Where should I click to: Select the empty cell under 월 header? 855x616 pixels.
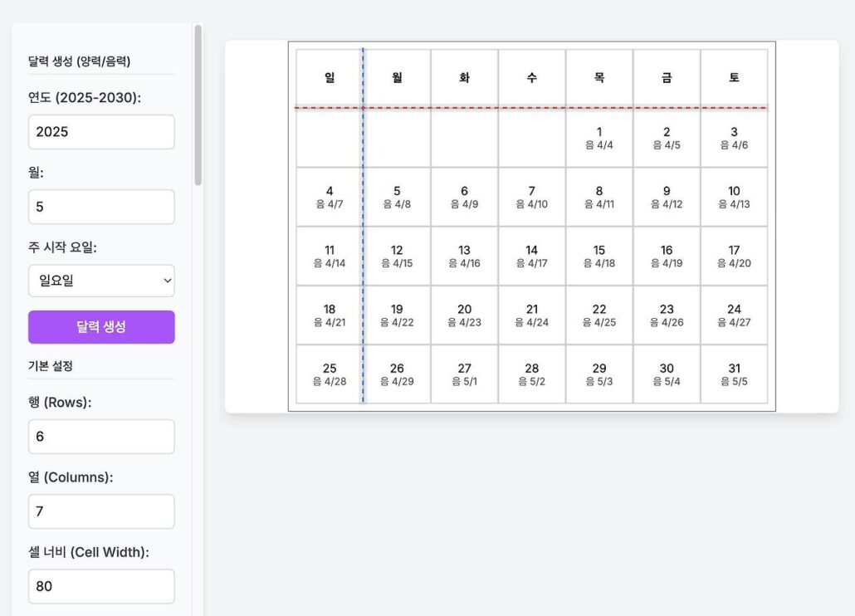click(x=397, y=138)
